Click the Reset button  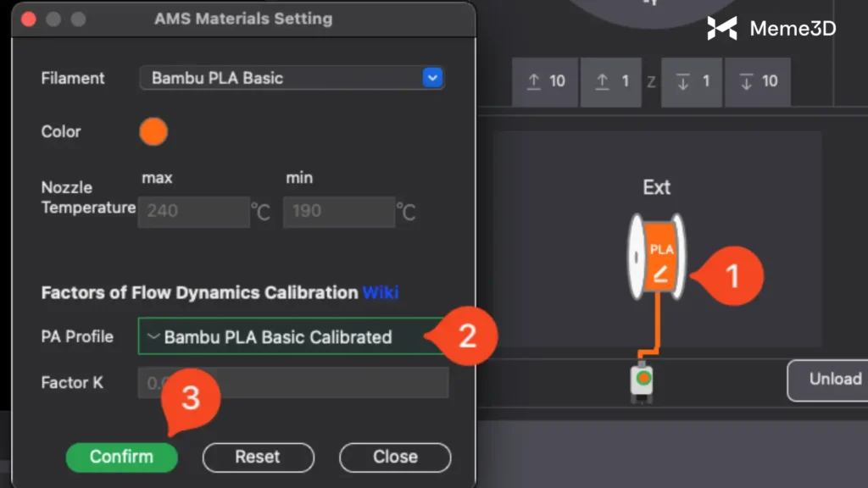coord(258,457)
